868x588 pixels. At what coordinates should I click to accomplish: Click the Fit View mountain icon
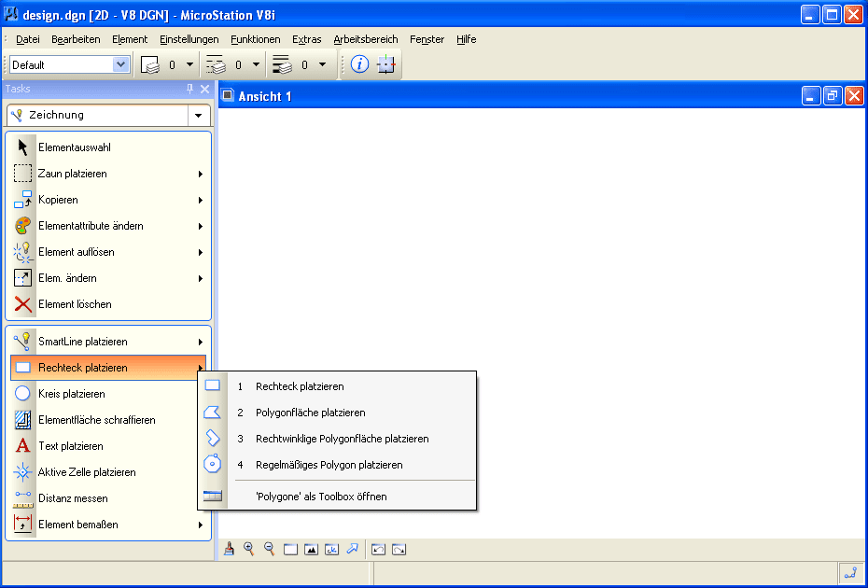tap(312, 550)
